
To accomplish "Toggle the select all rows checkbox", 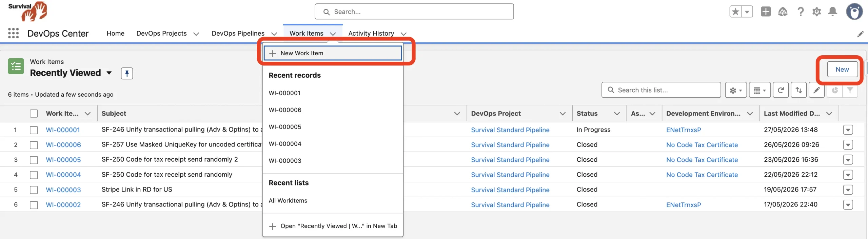I will [34, 114].
